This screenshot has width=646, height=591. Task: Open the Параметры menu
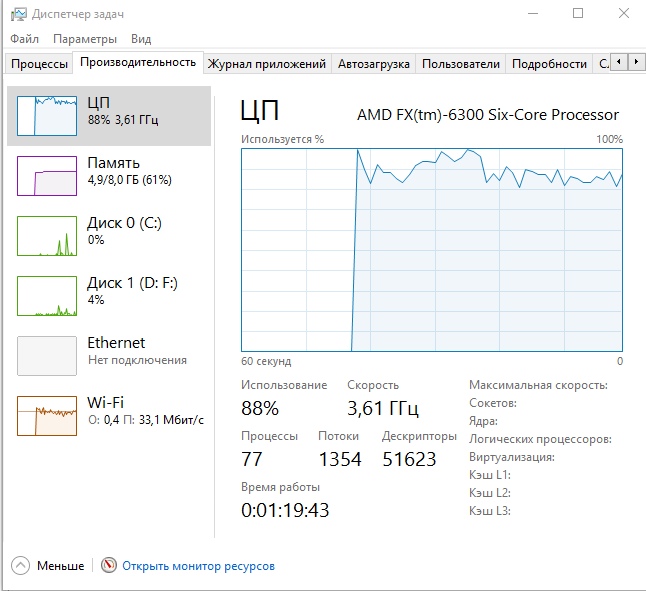point(85,39)
